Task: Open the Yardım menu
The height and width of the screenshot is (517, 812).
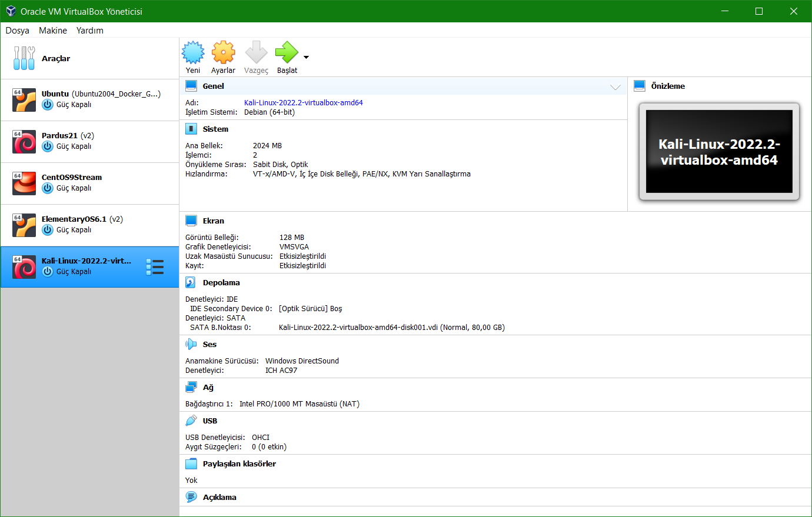Action: pyautogui.click(x=90, y=31)
